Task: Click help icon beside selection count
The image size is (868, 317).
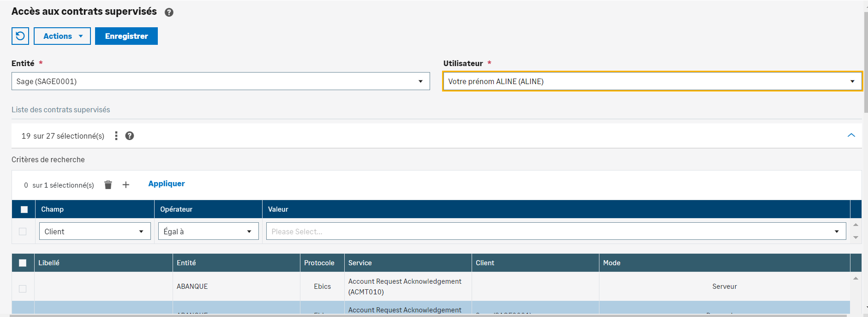Action: tap(130, 136)
